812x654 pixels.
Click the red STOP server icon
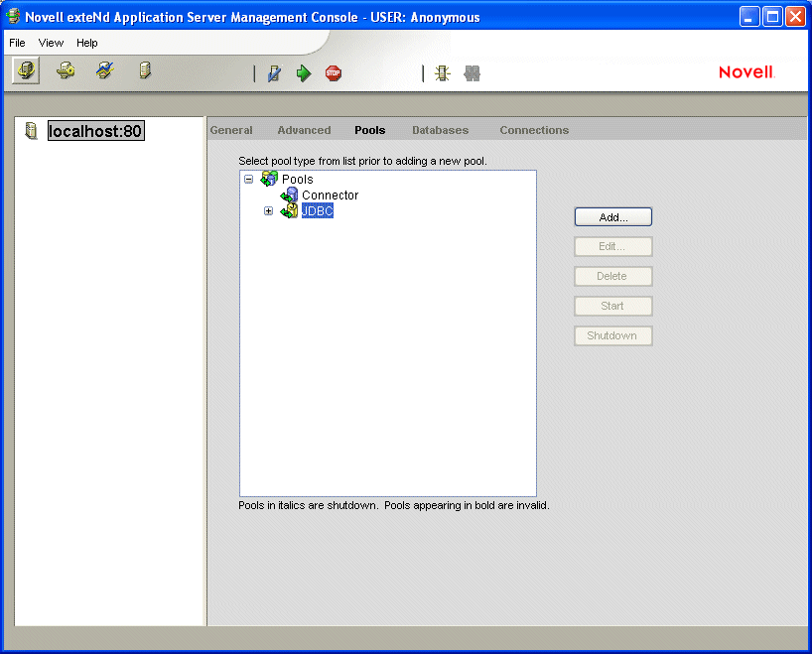point(334,73)
